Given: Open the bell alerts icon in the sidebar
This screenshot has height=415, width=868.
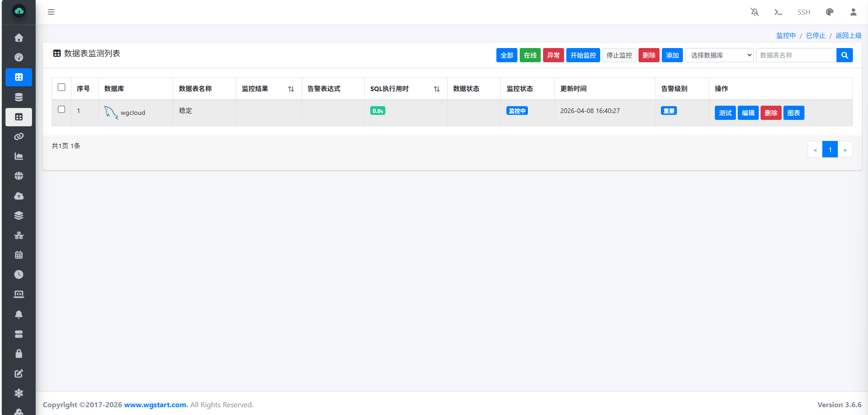Looking at the screenshot, I should pos(19,314).
